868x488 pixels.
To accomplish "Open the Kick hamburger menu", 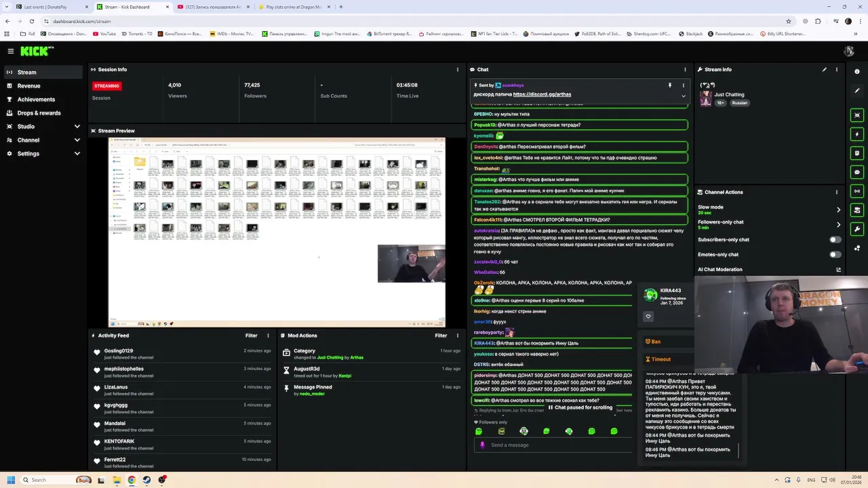I will [x=11, y=51].
